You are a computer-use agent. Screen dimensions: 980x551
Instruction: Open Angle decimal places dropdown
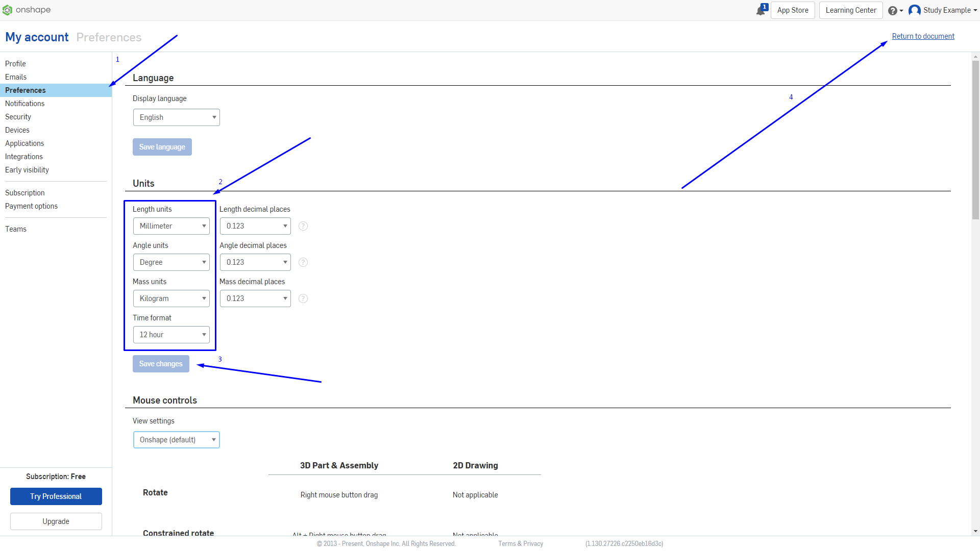pos(255,262)
